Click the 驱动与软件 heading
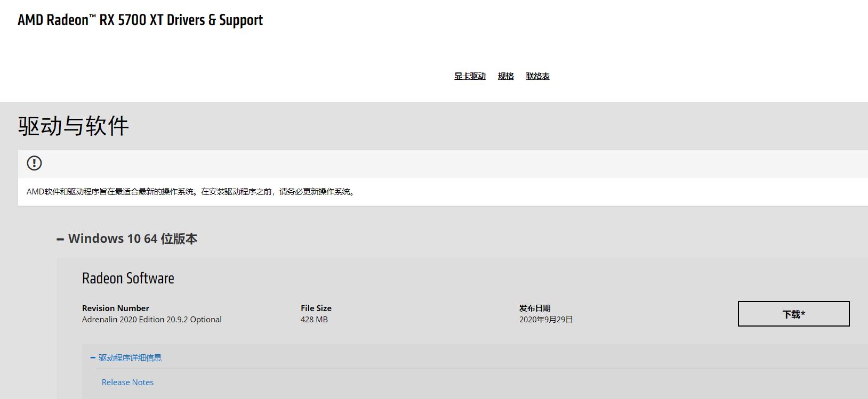This screenshot has height=399, width=868. click(74, 126)
